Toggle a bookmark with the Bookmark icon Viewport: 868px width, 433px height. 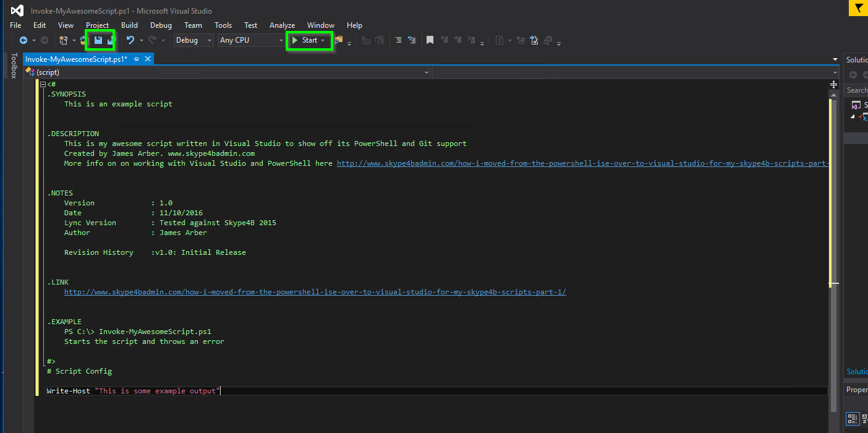(430, 40)
